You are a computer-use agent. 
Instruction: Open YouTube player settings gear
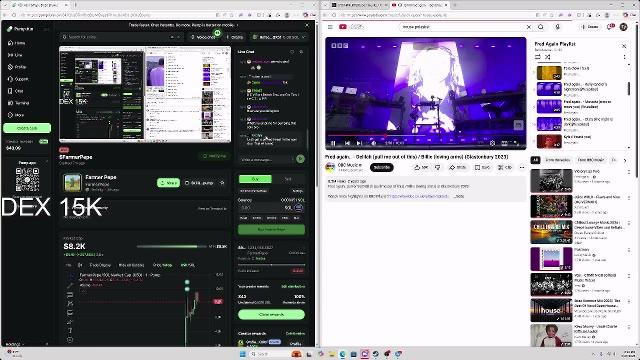point(492,143)
